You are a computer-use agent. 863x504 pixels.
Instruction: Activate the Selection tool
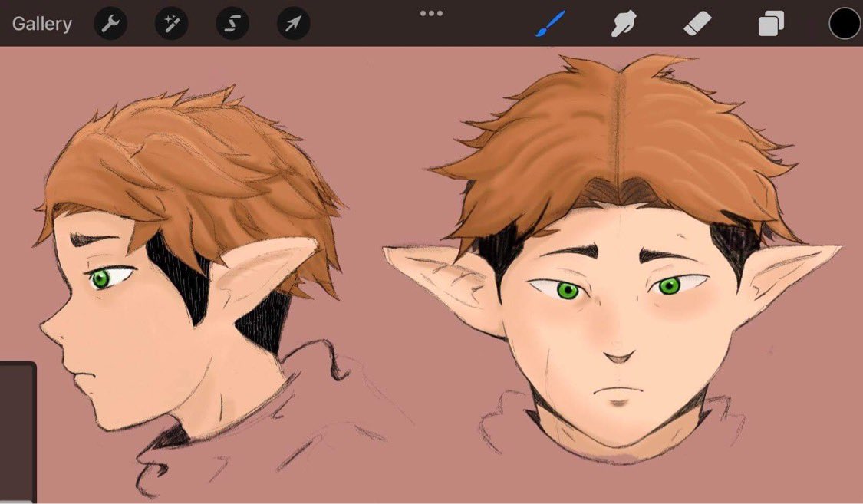(232, 24)
